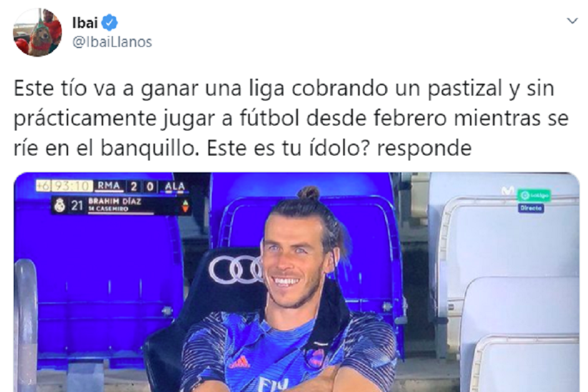Image resolution: width=588 pixels, height=392 pixels.
Task: Click the RMA team label
Action: click(x=109, y=186)
